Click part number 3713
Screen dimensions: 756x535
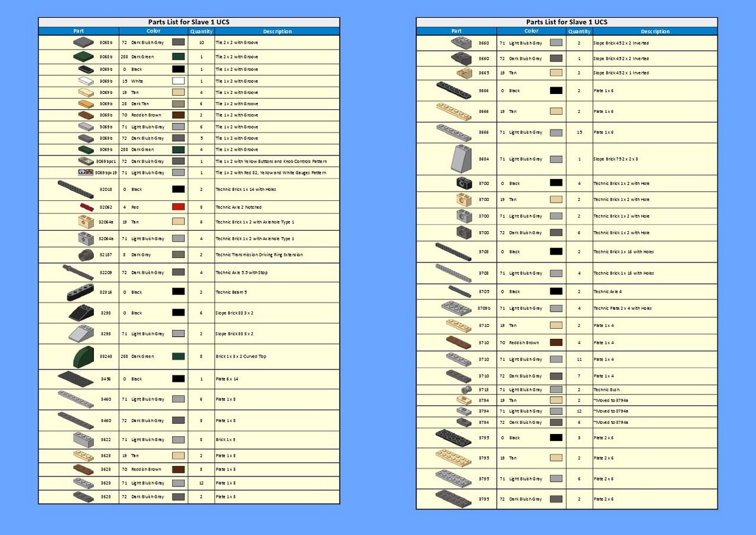point(484,390)
